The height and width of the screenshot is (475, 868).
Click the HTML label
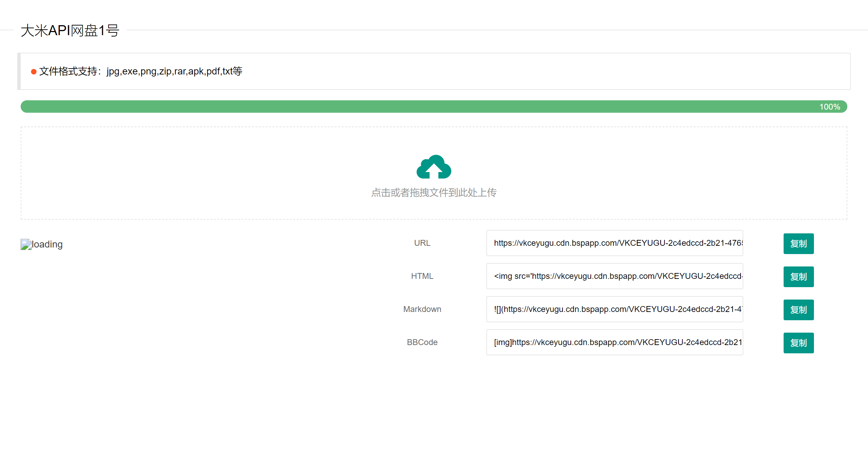click(x=422, y=276)
